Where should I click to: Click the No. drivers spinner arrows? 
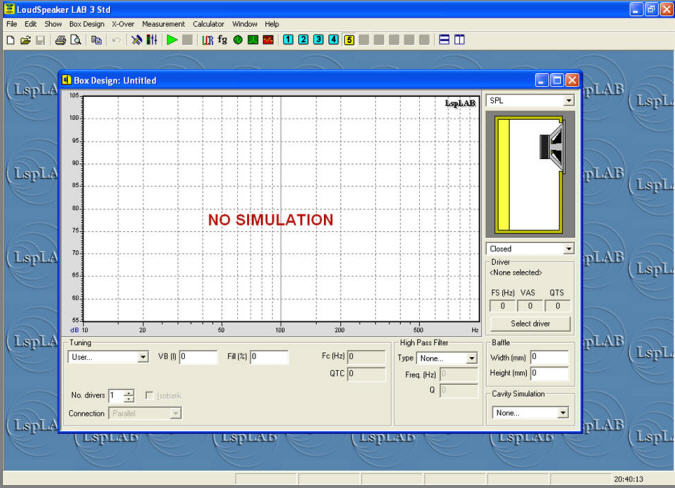(129, 395)
